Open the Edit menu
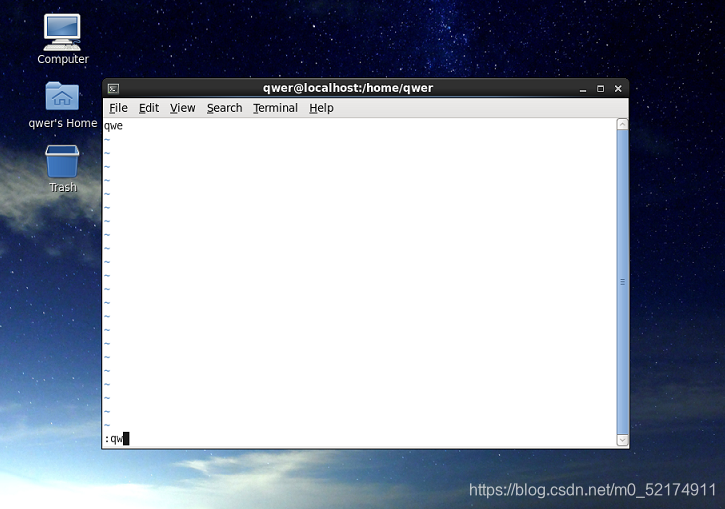This screenshot has height=509, width=725. (149, 108)
